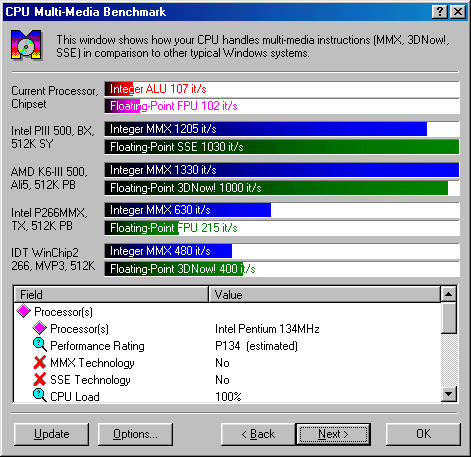
Task: Select the Performance Rating row label
Action: click(97, 346)
